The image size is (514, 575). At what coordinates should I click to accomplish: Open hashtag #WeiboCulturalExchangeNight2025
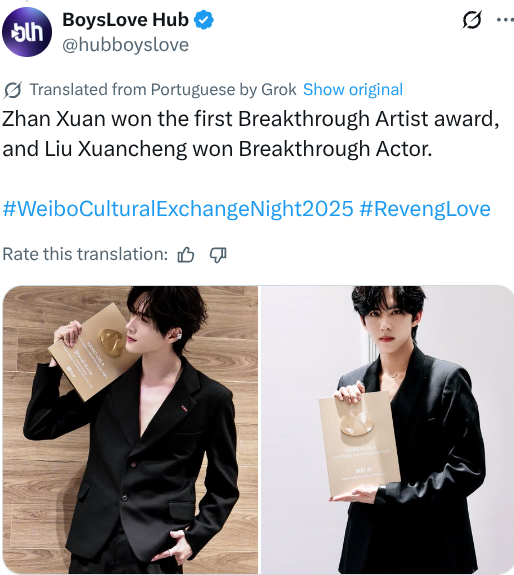[178, 209]
